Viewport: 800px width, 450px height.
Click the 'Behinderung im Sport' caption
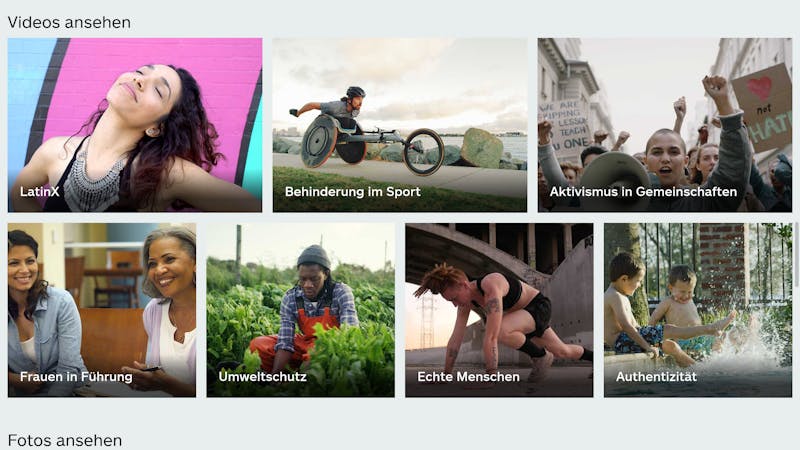pos(353,192)
